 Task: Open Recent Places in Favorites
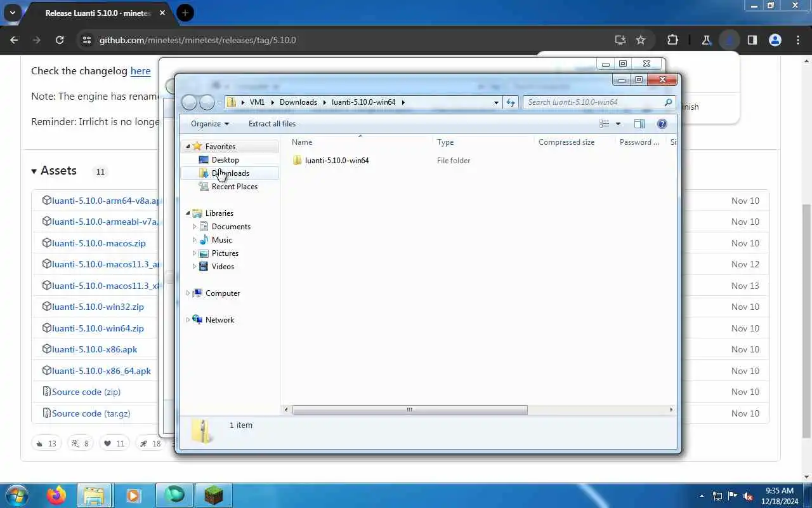[x=234, y=187]
